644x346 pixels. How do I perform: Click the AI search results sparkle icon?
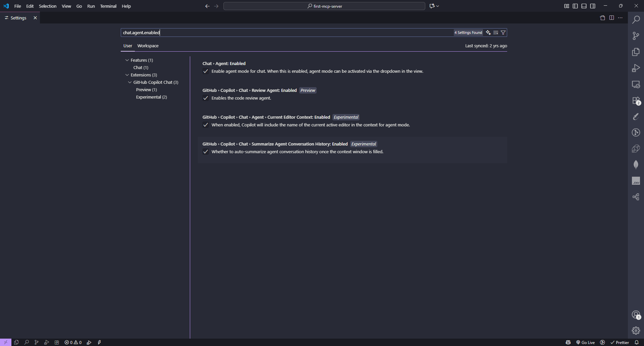click(488, 33)
